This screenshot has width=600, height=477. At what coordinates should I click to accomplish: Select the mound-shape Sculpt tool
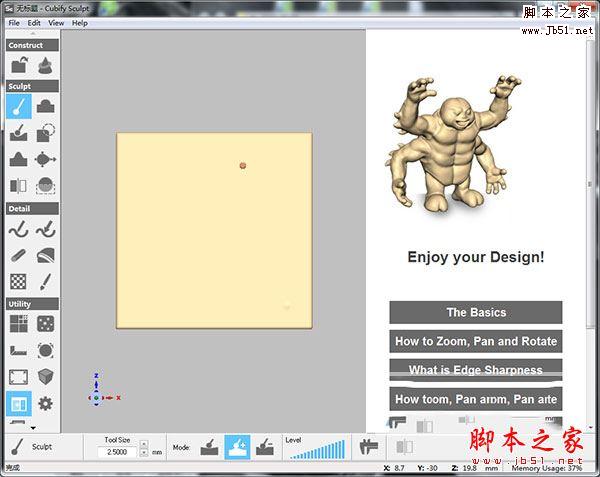19,159
